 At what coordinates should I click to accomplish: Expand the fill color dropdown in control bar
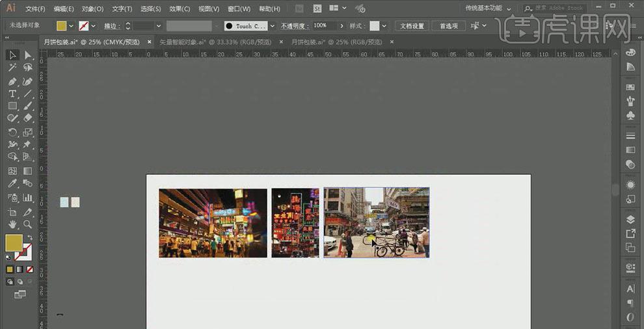tap(72, 26)
